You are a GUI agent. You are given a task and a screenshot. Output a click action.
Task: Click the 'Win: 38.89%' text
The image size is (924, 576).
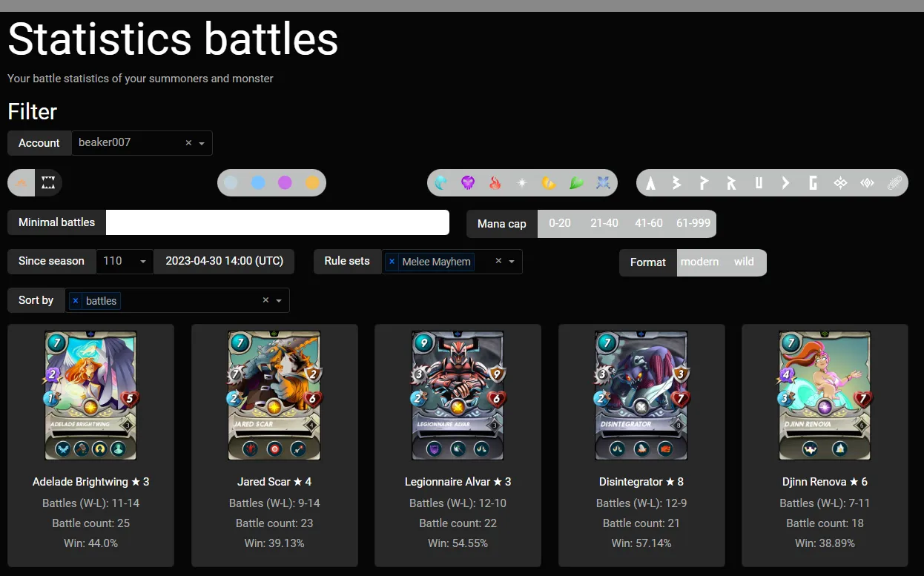(x=825, y=543)
